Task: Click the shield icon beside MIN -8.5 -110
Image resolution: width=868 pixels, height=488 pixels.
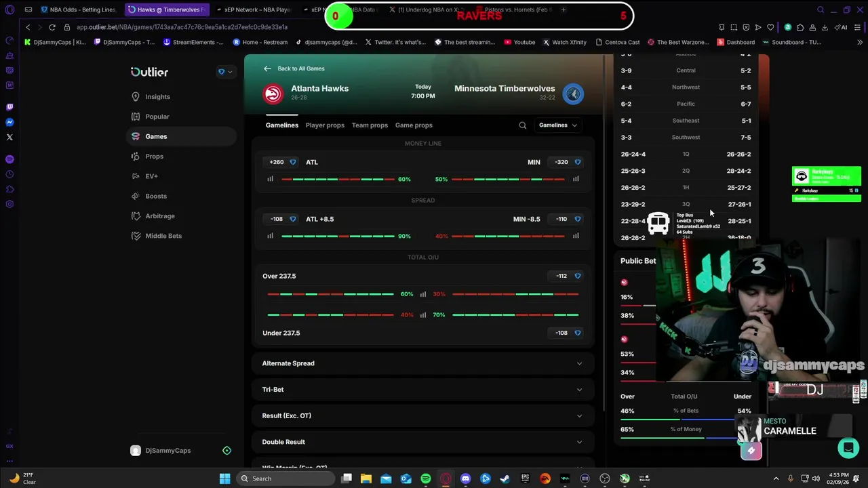Action: point(578,219)
